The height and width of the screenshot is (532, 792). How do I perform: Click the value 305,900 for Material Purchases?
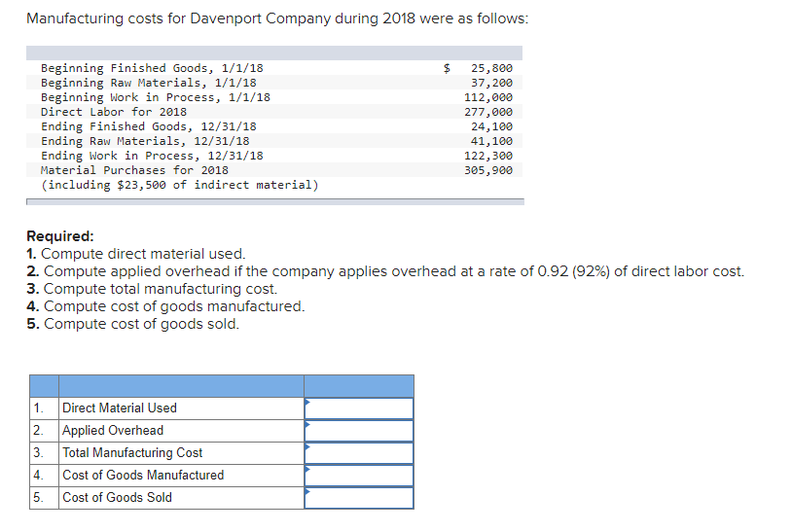(x=488, y=170)
